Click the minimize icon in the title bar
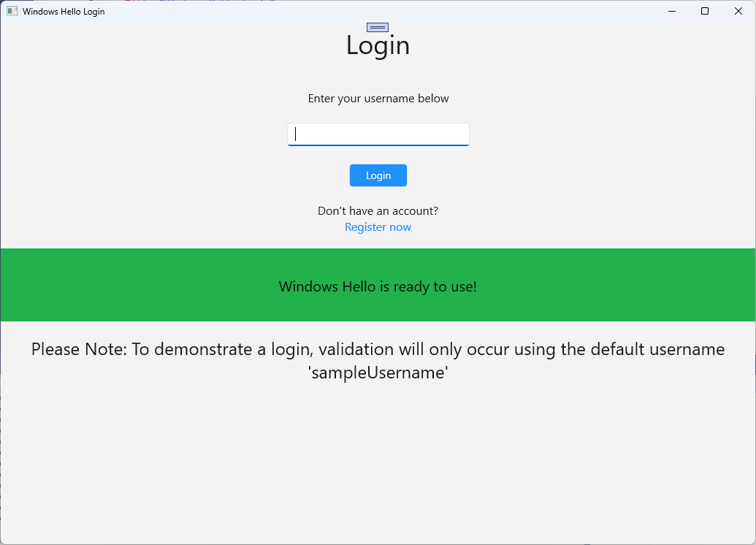The height and width of the screenshot is (545, 756). [x=671, y=11]
